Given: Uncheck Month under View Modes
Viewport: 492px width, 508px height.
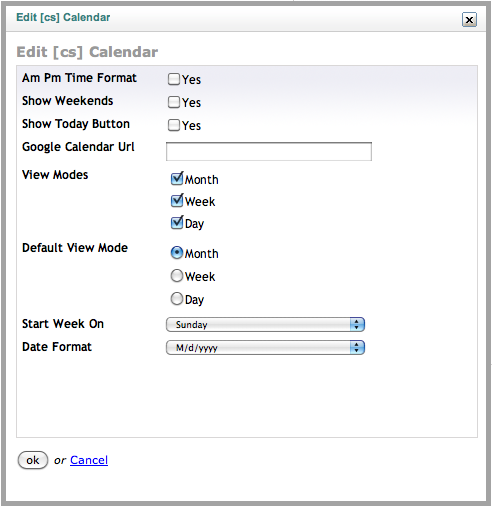Looking at the screenshot, I should click(x=177, y=179).
